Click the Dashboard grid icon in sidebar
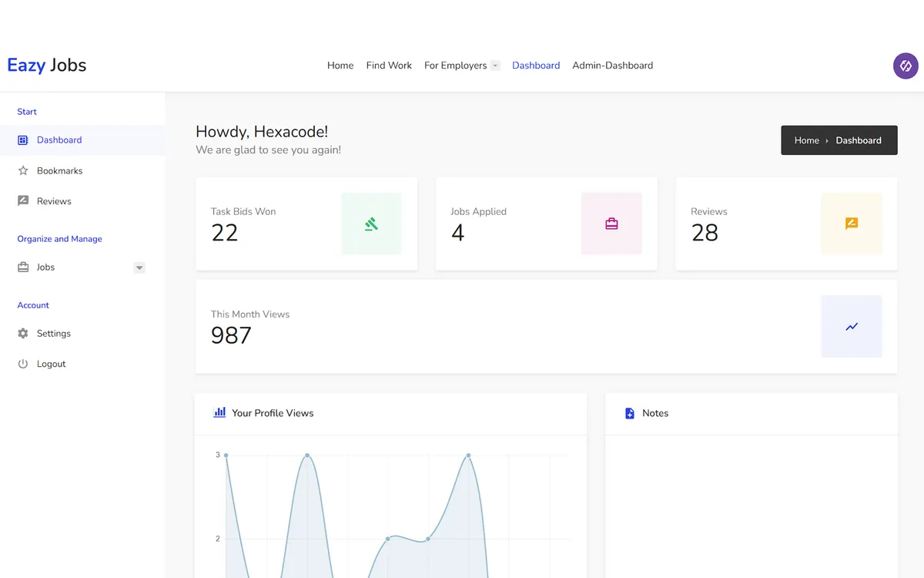 pyautogui.click(x=23, y=140)
